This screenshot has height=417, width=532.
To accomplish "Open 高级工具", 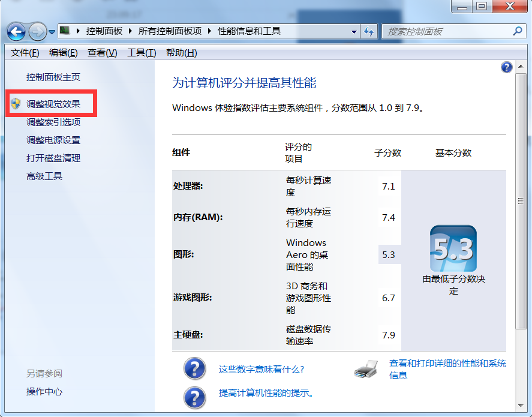I will (x=44, y=176).
